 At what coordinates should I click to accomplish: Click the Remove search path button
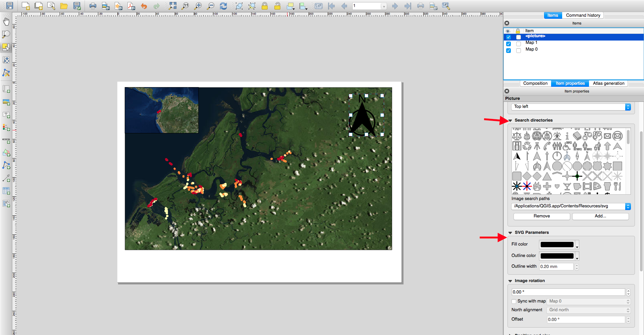542,216
